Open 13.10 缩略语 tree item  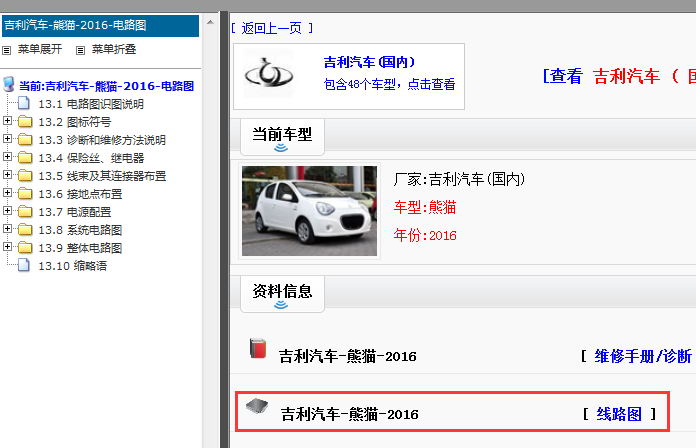click(x=73, y=266)
